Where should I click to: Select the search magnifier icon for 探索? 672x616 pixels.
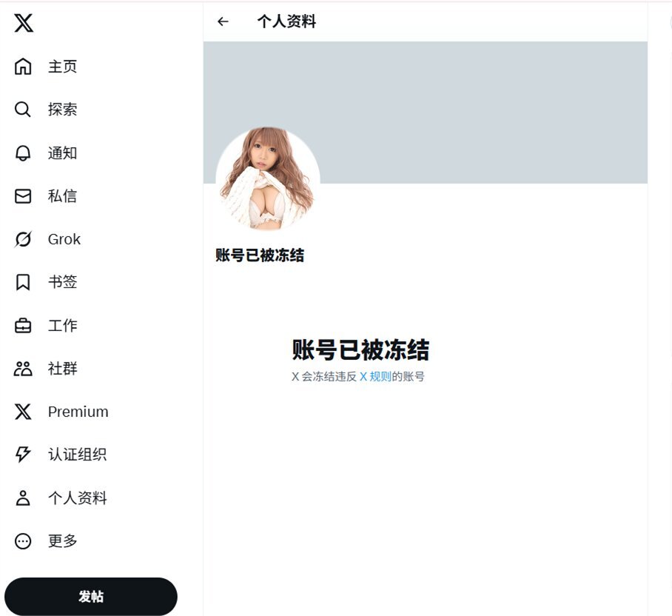click(23, 110)
